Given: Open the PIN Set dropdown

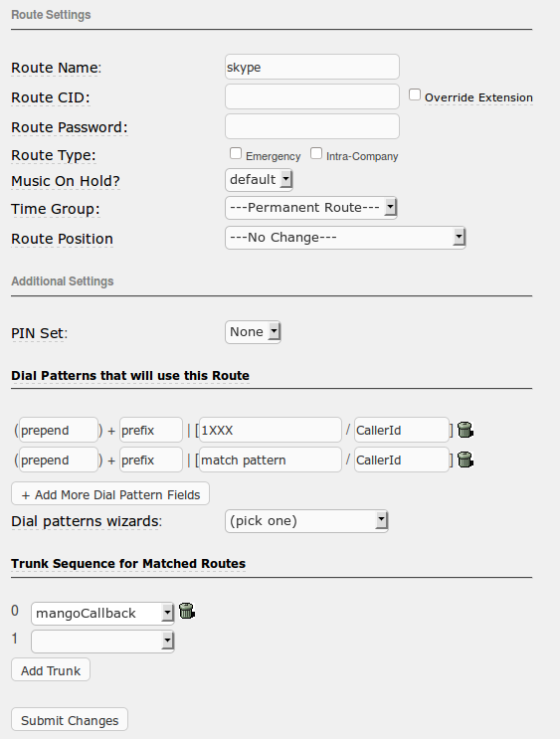Looking at the screenshot, I should [x=253, y=332].
